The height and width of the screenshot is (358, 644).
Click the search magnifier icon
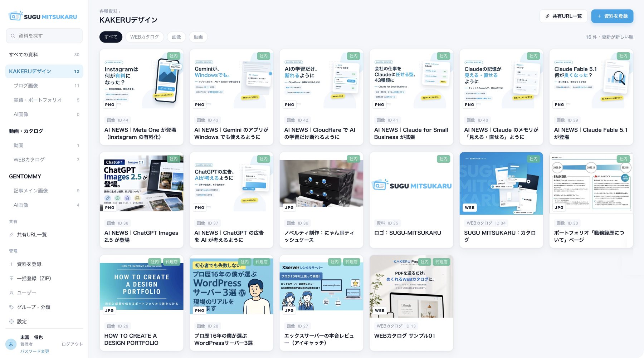(13, 36)
